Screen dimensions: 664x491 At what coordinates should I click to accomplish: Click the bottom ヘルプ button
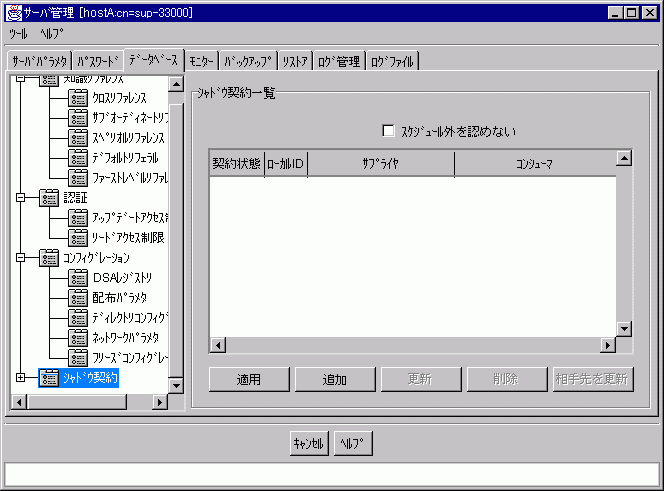[x=353, y=443]
